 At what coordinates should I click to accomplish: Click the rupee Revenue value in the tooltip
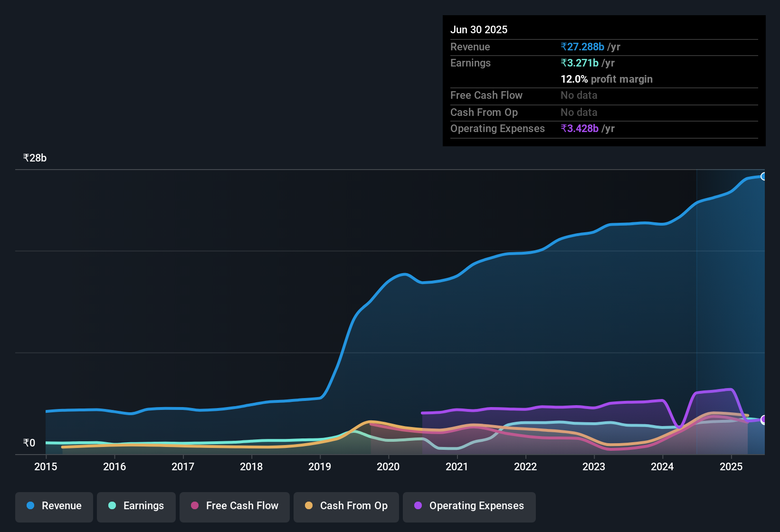[582, 47]
